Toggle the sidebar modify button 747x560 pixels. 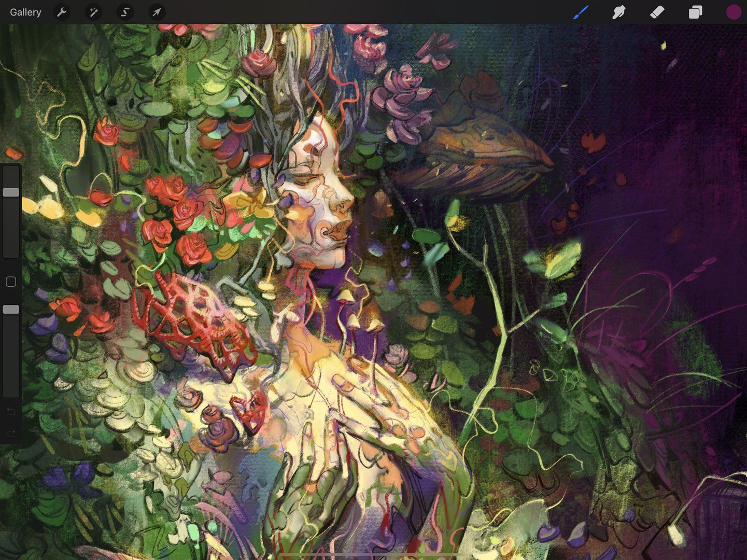pyautogui.click(x=10, y=282)
